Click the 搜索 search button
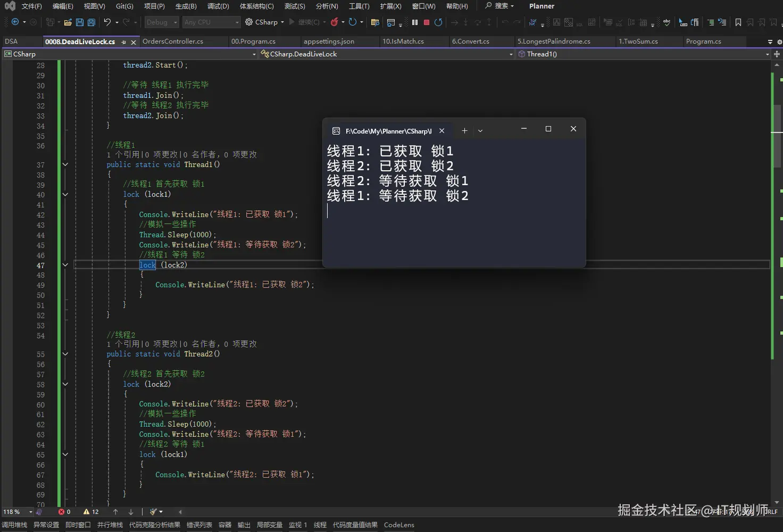This screenshot has height=532, width=783. coord(499,6)
